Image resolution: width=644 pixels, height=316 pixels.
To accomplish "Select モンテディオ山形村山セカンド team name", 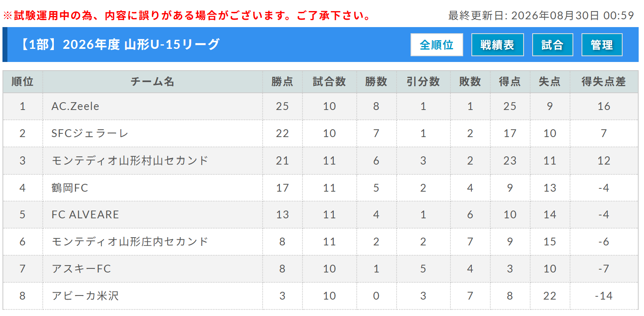I will click(130, 160).
